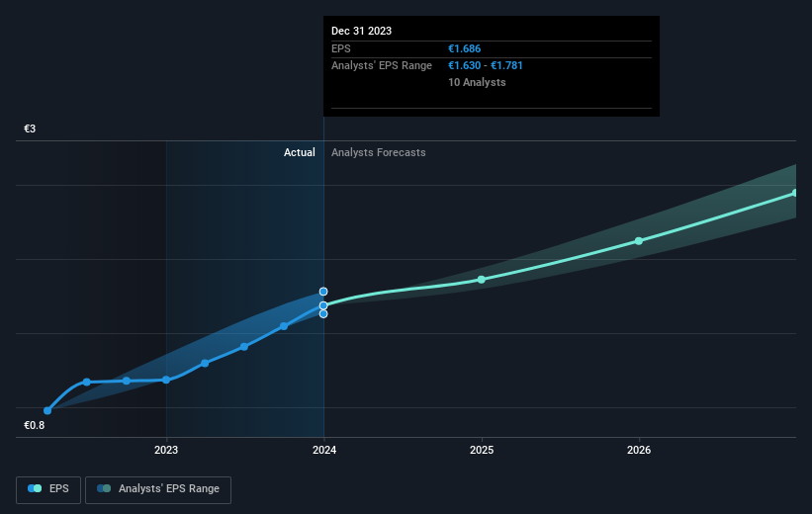The height and width of the screenshot is (514, 812).
Task: Click the 2024 x-axis label
Action: 324,450
